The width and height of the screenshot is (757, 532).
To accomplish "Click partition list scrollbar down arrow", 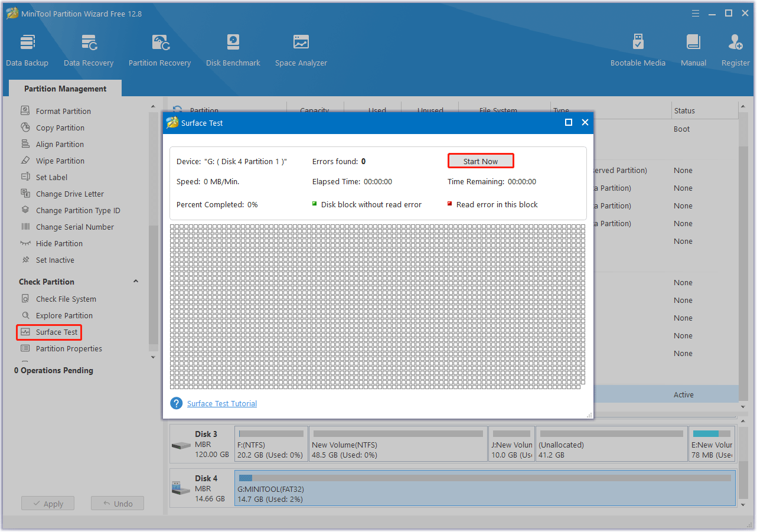I will point(743,407).
